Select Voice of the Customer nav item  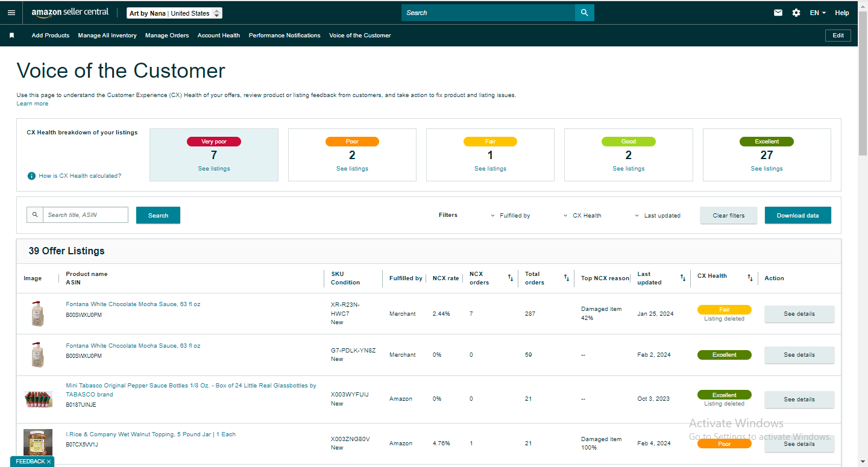tap(360, 36)
